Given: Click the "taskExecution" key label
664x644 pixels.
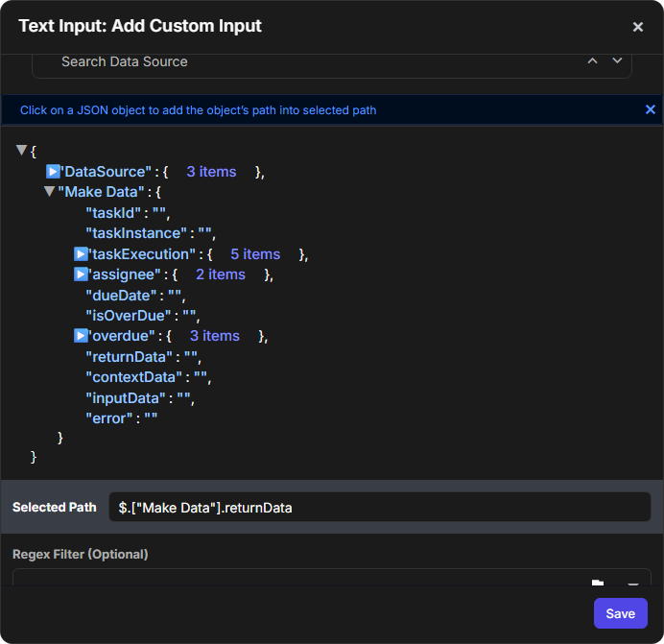Looking at the screenshot, I should pos(142,254).
